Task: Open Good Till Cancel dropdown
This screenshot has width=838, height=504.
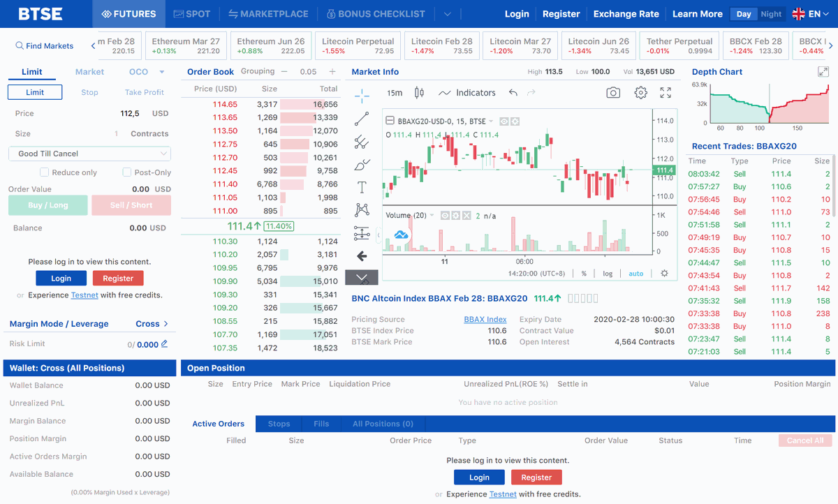Action: pos(89,154)
